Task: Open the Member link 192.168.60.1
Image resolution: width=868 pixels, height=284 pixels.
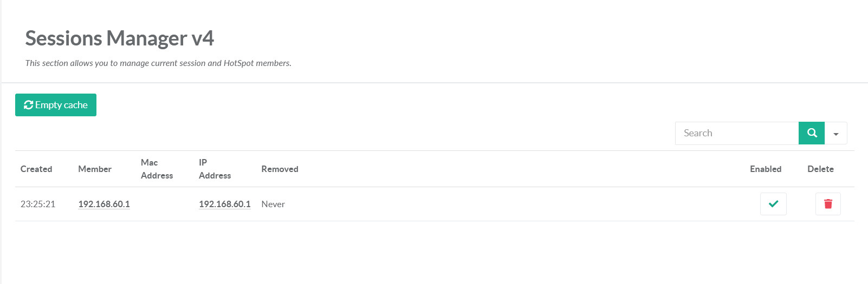Action: 104,204
